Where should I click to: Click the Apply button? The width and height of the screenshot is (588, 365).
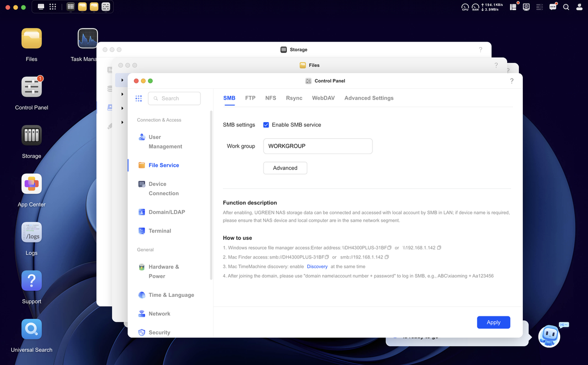[x=493, y=322]
